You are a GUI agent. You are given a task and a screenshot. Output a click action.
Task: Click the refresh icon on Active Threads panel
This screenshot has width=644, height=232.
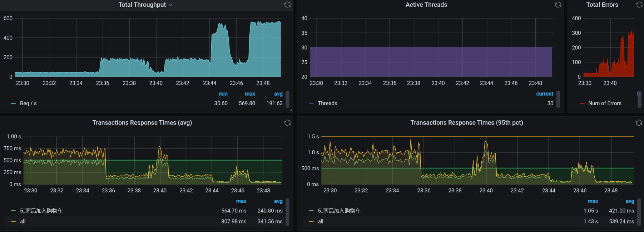point(558,5)
